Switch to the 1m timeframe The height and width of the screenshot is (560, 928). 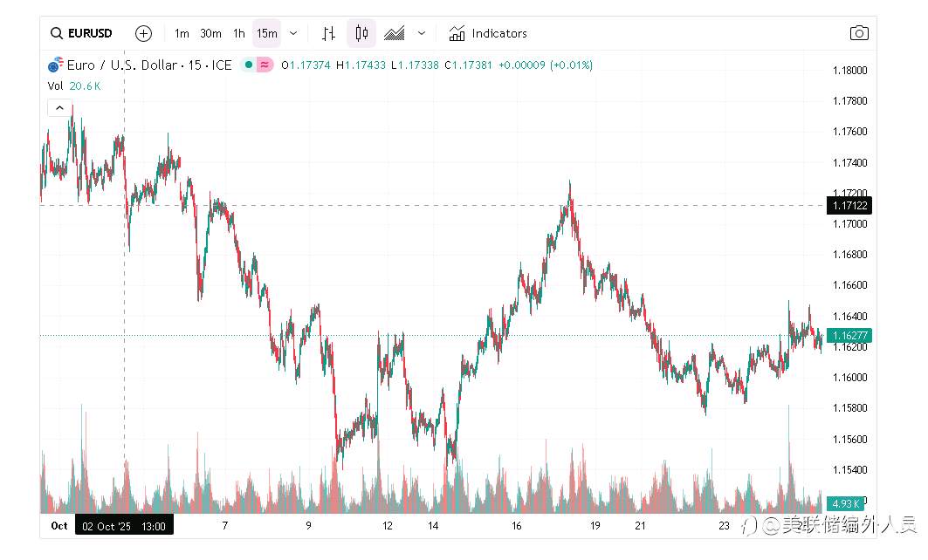(182, 33)
